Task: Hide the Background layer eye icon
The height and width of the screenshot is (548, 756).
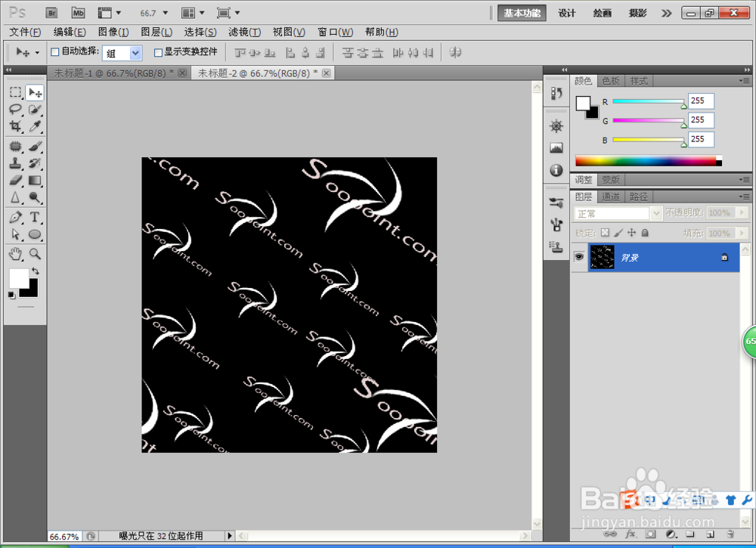Action: tap(579, 258)
